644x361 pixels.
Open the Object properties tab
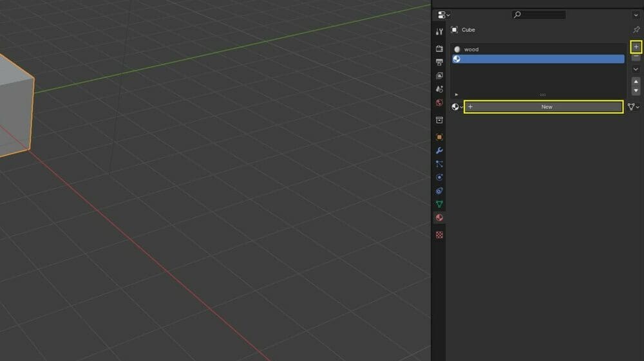[x=439, y=137]
